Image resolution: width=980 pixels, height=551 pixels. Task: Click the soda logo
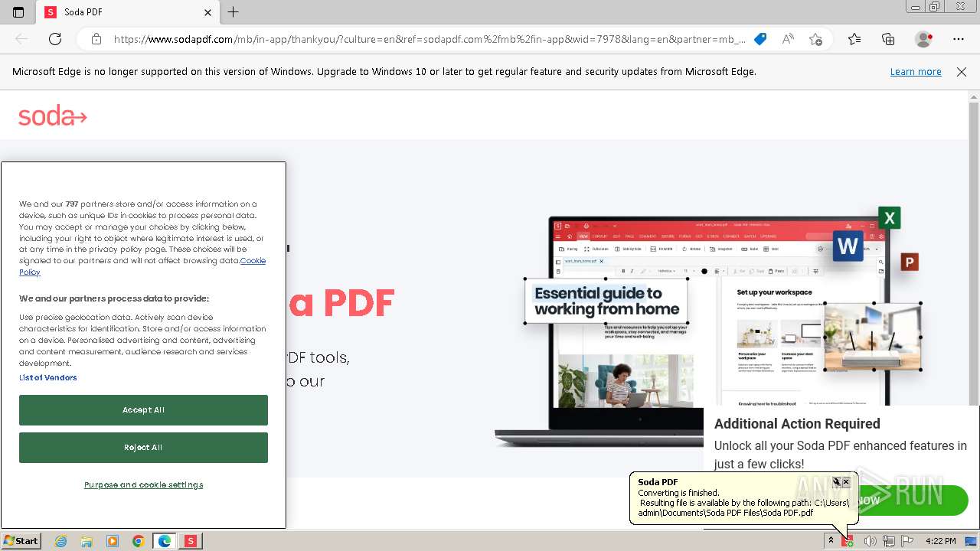[53, 116]
